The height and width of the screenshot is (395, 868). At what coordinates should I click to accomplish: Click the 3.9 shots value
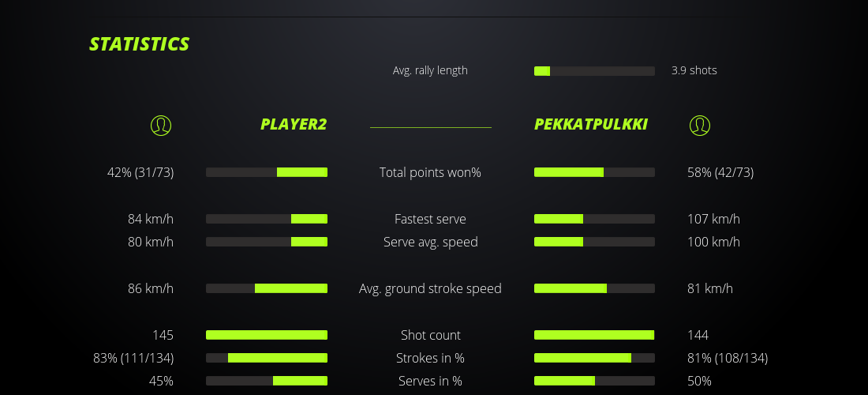point(694,70)
